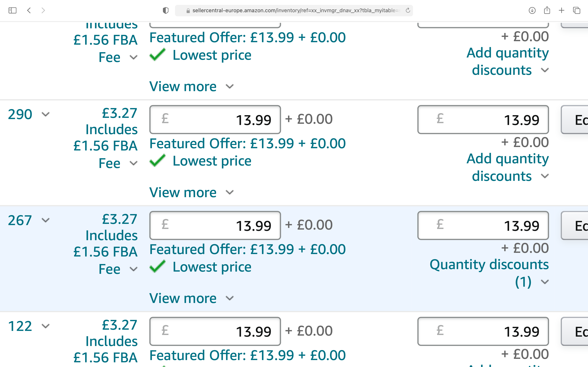This screenshot has width=588, height=367.
Task: Focus the price field in the 290 row
Action: coord(215,120)
